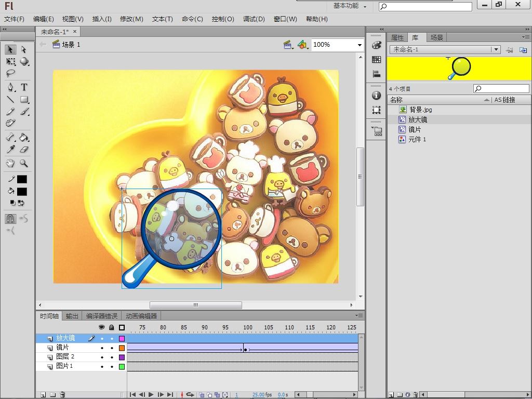
Task: Select the Line tool
Action: coord(10,99)
